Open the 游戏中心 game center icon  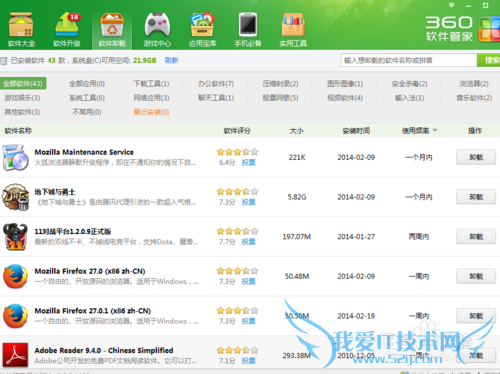coord(157,29)
